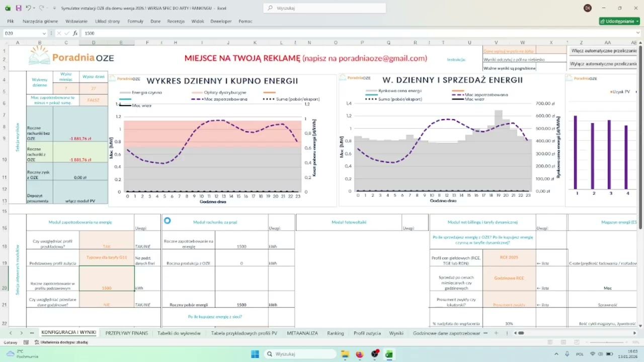This screenshot has width=644, height=362.
Task: Click the Undo arrow icon
Action: click(29, 8)
